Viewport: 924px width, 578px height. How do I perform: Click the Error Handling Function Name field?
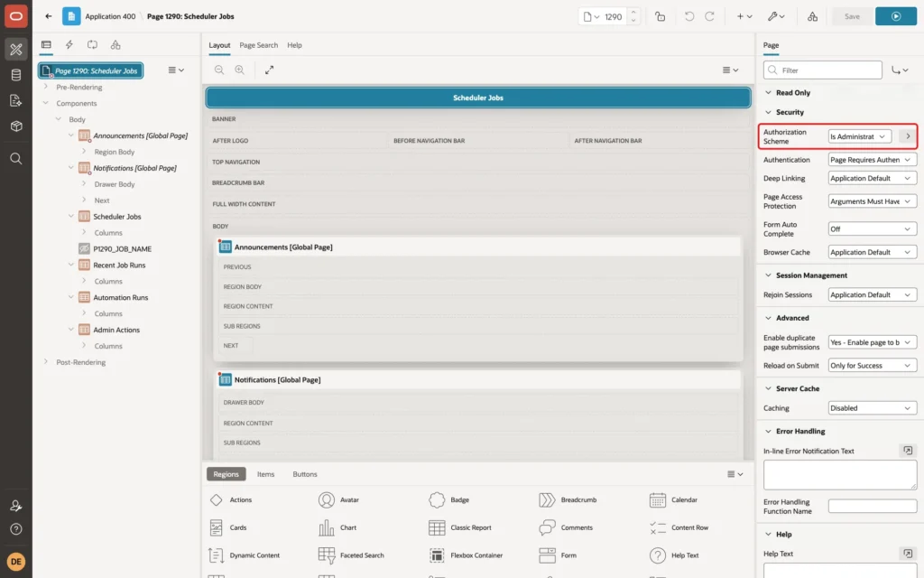point(873,506)
